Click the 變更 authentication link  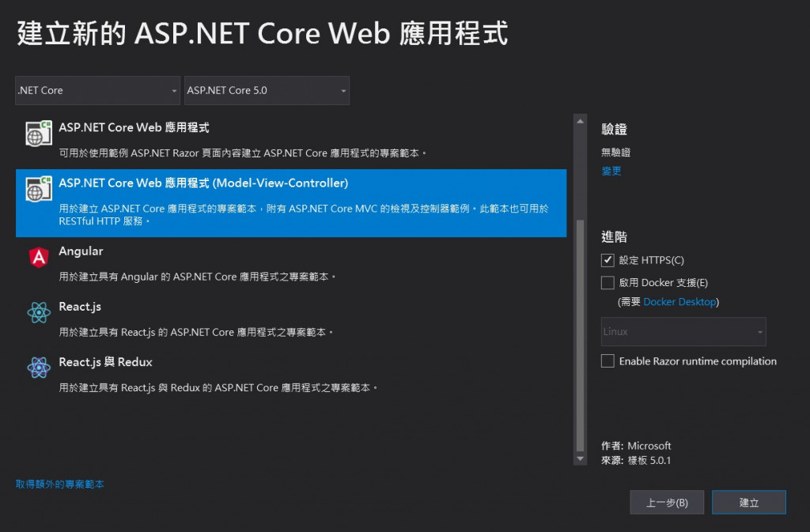[611, 171]
